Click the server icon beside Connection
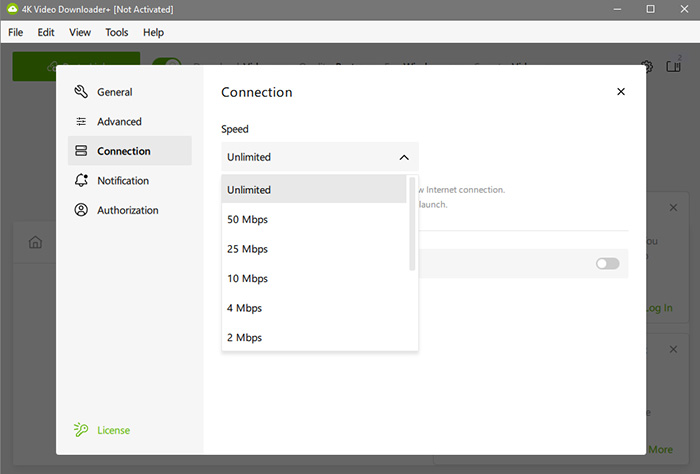 [x=81, y=151]
